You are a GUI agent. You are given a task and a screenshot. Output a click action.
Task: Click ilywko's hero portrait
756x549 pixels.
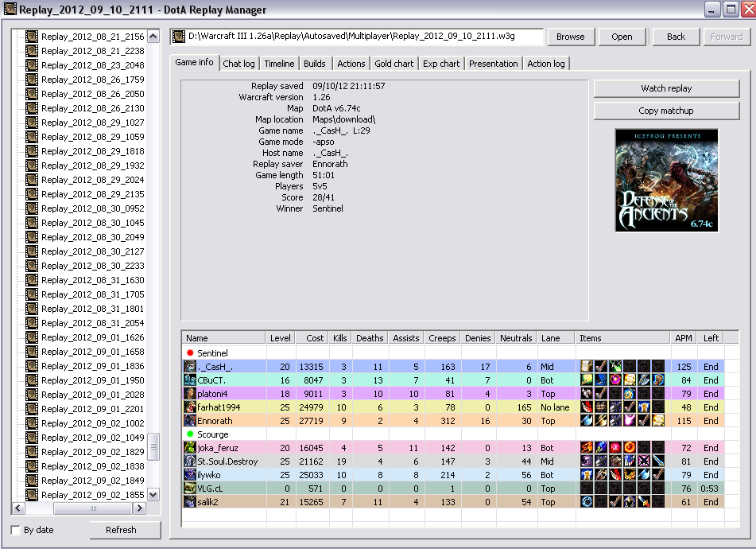click(190, 475)
